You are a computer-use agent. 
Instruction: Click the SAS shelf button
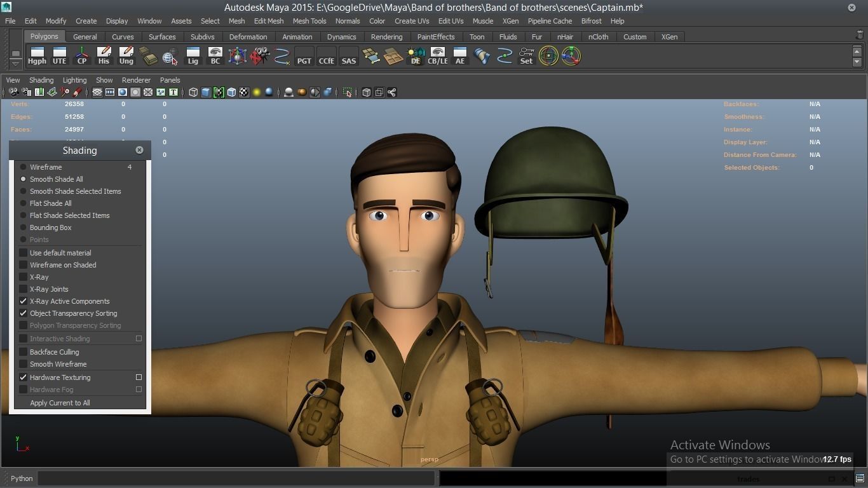348,56
